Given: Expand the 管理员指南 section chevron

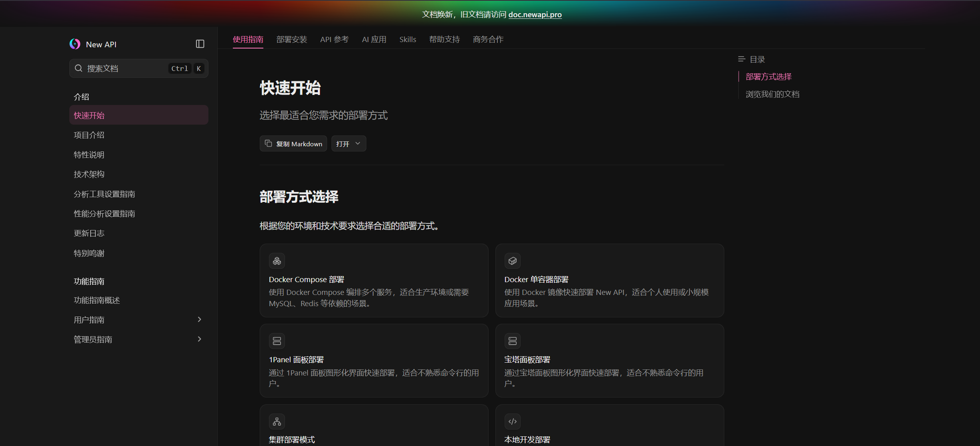Looking at the screenshot, I should (199, 339).
